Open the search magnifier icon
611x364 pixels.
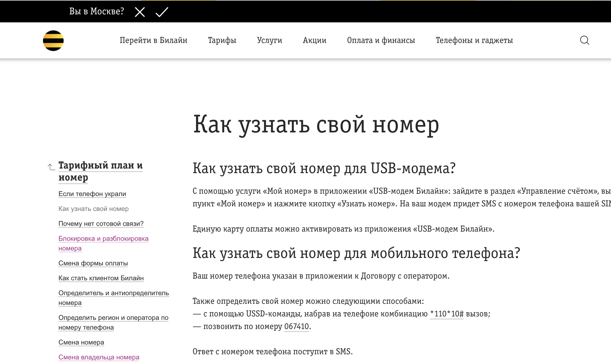(x=585, y=40)
